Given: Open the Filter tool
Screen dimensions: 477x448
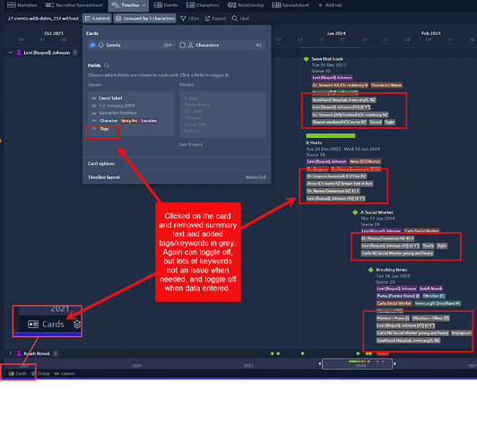Looking at the screenshot, I should [190, 19].
